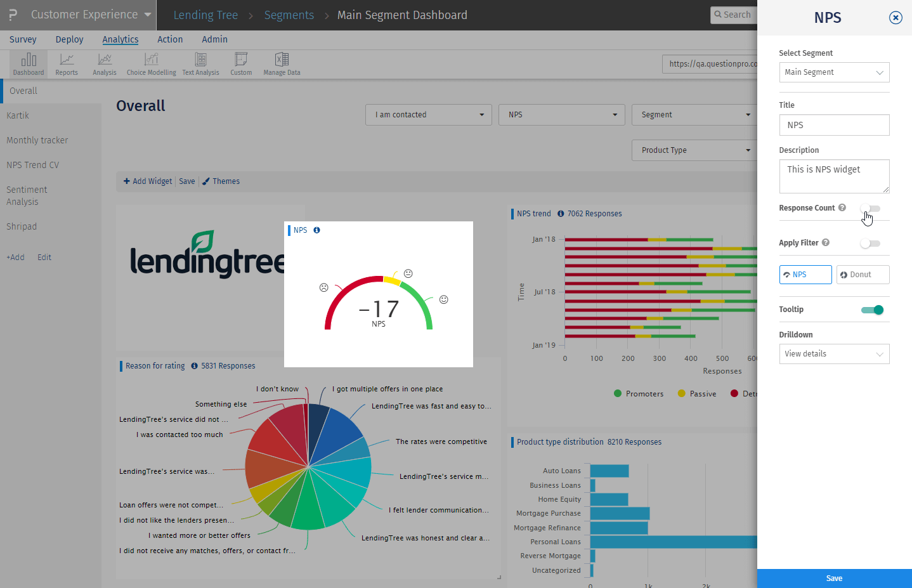The width and height of the screenshot is (912, 588).
Task: Toggle the Response Count switch
Action: click(870, 209)
